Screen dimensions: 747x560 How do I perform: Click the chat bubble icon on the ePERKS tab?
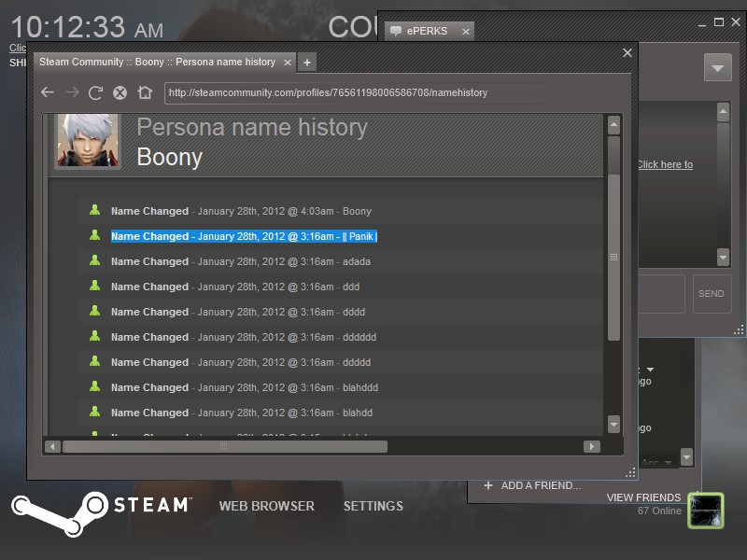tap(396, 31)
